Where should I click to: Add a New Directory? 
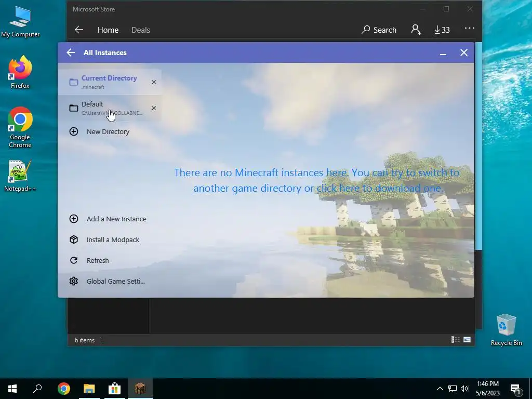[x=110, y=131]
